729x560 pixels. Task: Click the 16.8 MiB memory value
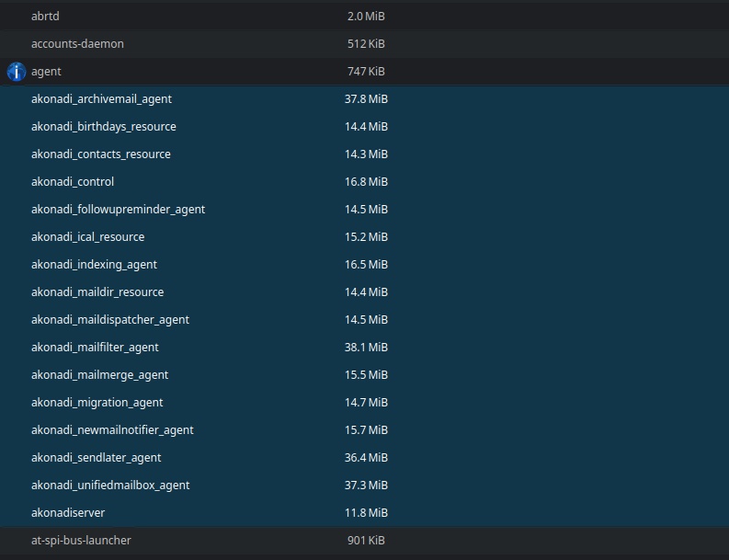[x=367, y=182]
